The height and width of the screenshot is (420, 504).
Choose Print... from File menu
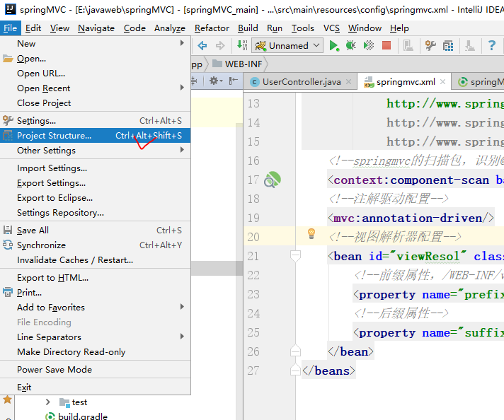95,292
